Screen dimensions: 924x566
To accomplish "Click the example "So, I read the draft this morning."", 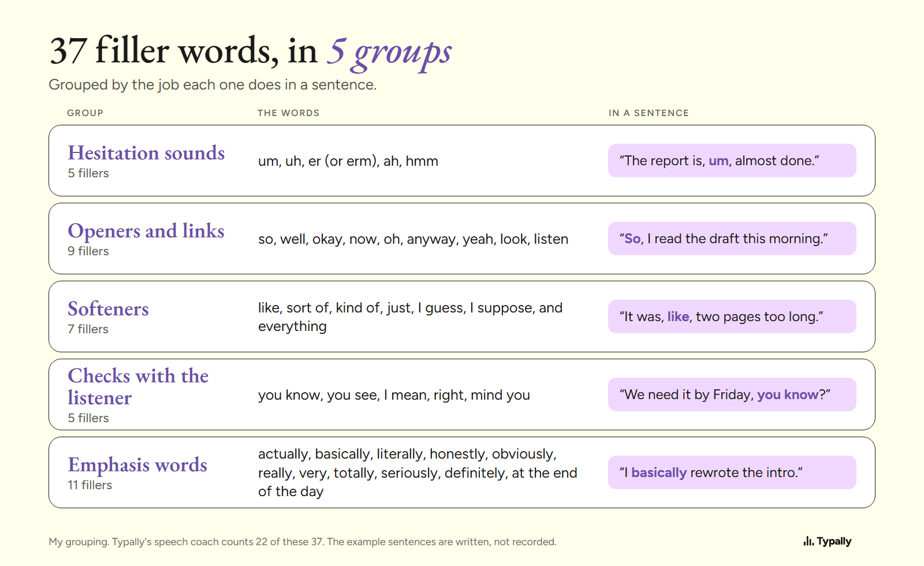I will tap(732, 239).
